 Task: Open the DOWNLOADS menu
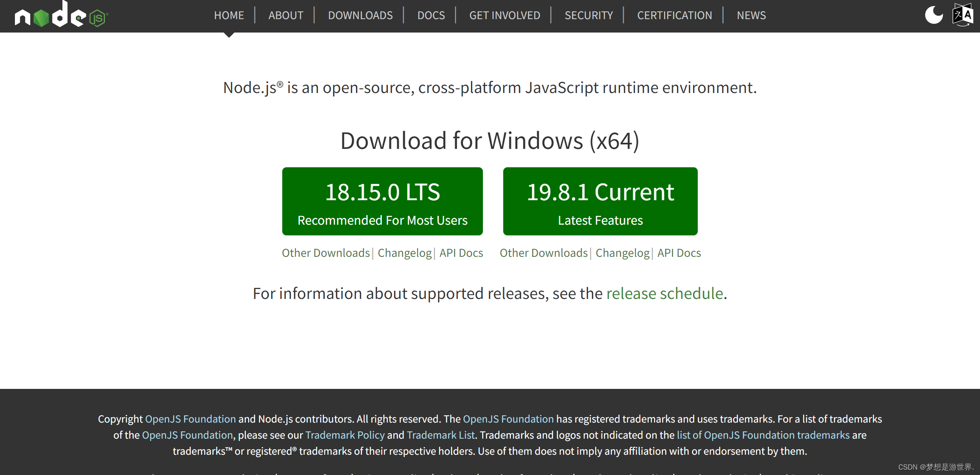tap(360, 15)
